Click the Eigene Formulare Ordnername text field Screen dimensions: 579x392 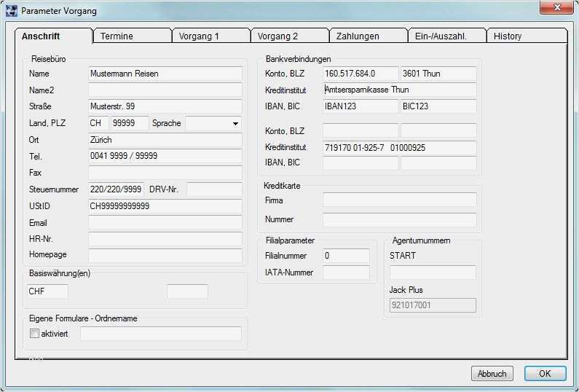point(161,334)
